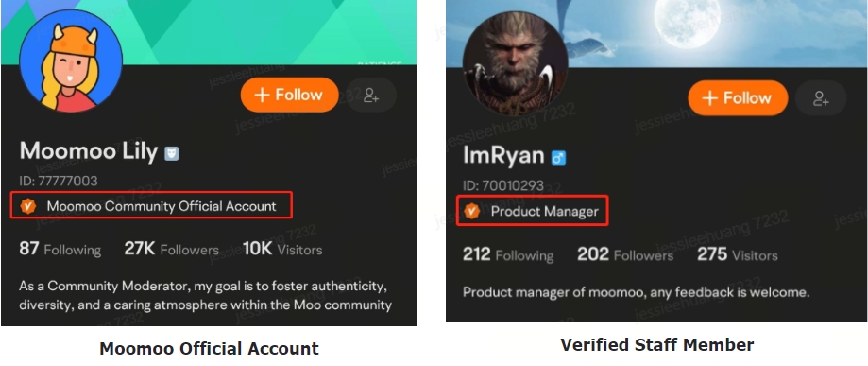
Task: Open ImRyan's monkey warrior avatar picture
Action: (x=516, y=65)
